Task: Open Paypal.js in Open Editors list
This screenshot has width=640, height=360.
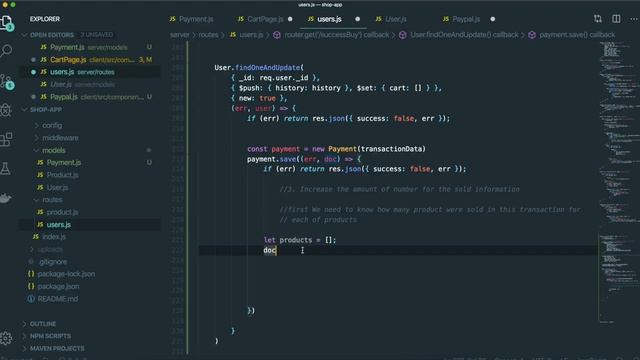Action: coord(90,97)
